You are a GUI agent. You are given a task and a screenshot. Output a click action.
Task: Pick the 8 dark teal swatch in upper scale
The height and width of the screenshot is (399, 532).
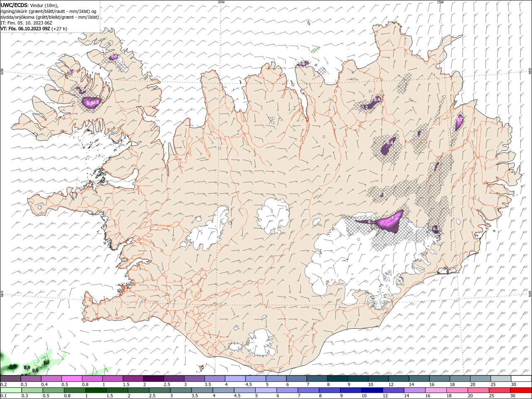click(x=337, y=379)
